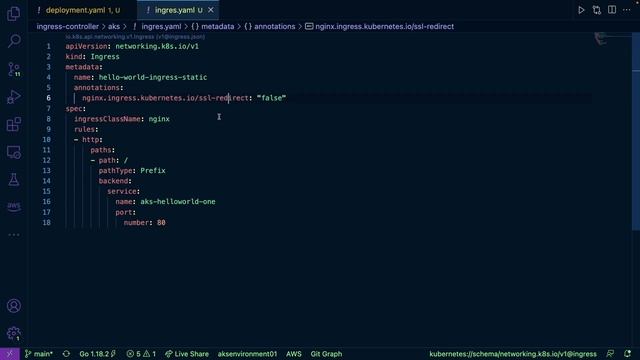
Task: Click 'rules:' key on line 9
Action: pyautogui.click(x=86, y=129)
